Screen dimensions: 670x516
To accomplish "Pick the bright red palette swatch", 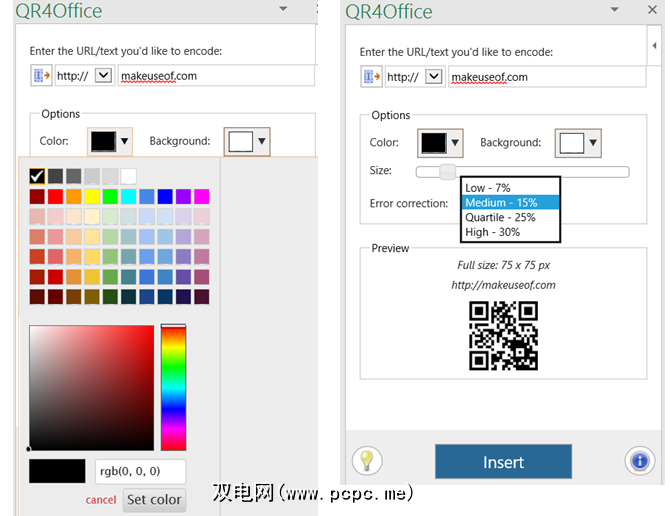I will click(x=55, y=196).
